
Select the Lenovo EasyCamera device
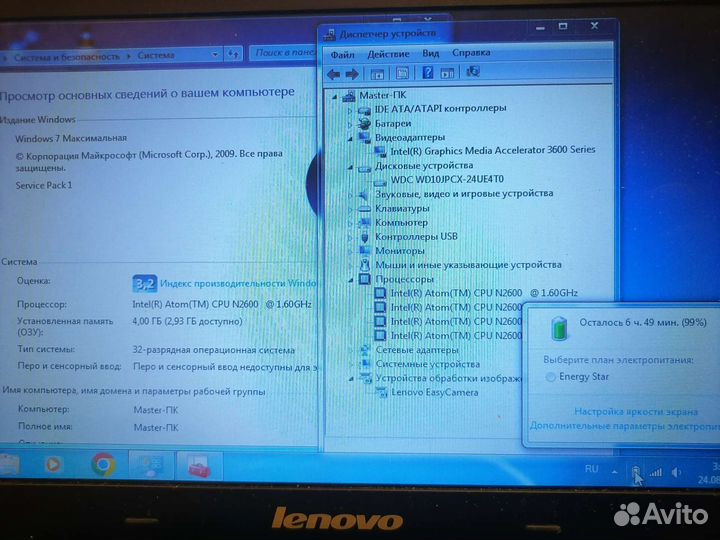pos(434,392)
